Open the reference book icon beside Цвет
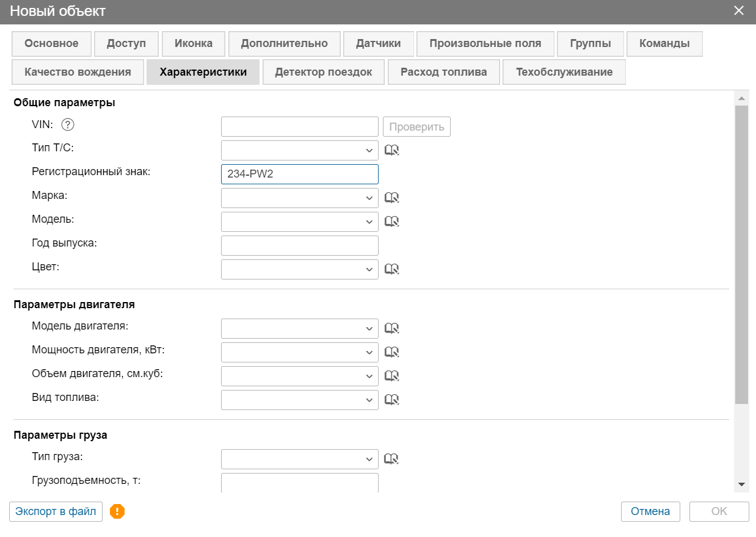 tap(391, 269)
